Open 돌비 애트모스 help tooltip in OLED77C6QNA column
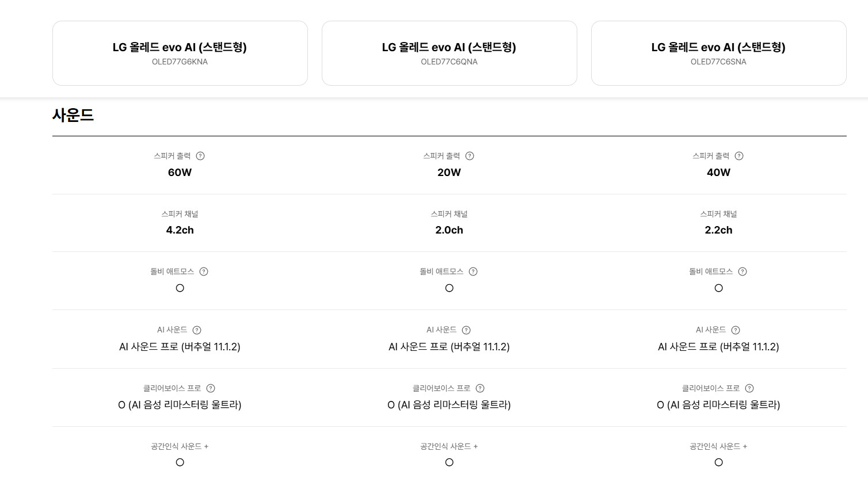The height and width of the screenshot is (478, 868). tap(473, 271)
